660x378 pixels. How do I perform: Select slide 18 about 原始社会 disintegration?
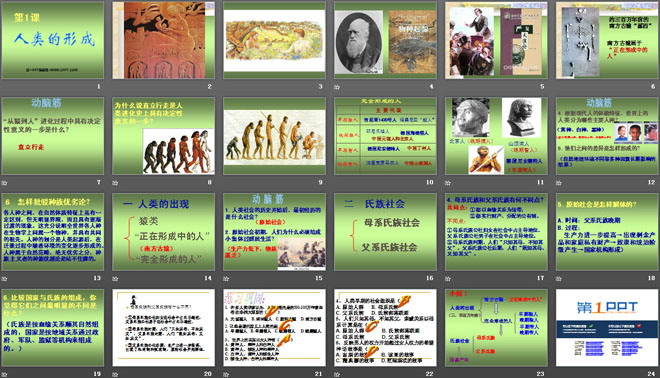[607, 232]
